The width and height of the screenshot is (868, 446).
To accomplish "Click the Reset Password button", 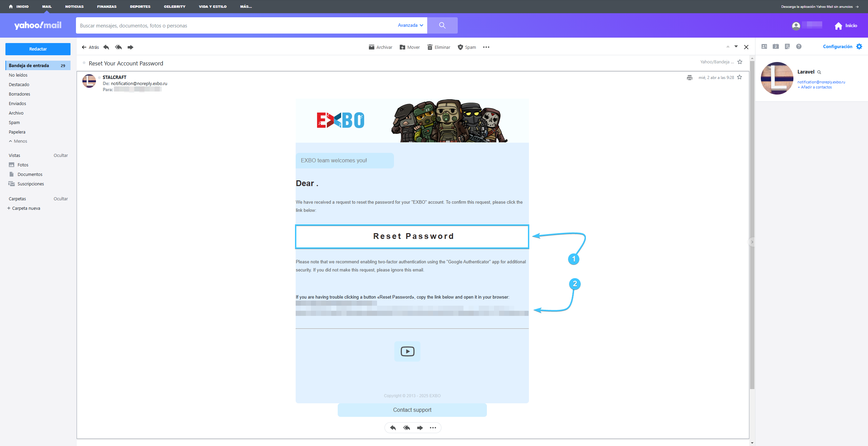I will (412, 236).
